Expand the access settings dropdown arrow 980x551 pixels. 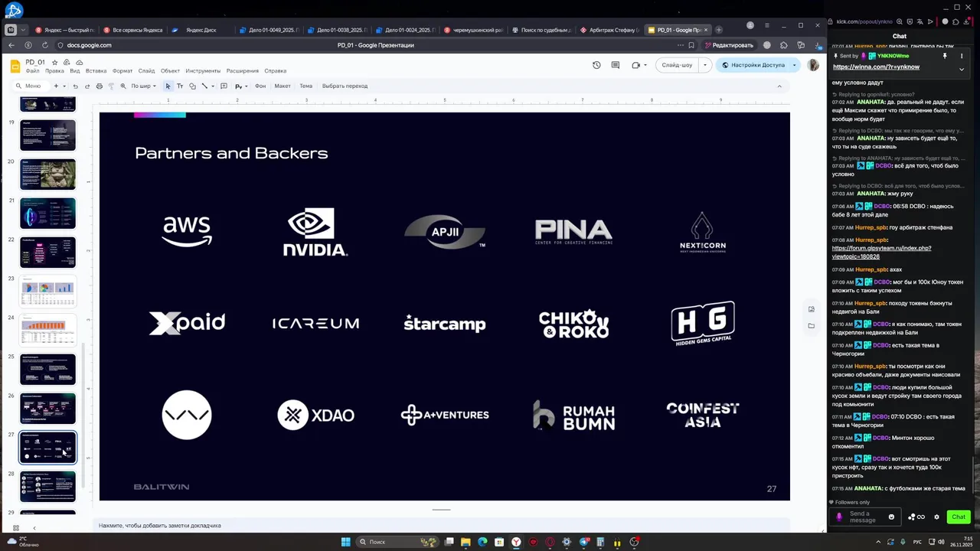tap(794, 65)
